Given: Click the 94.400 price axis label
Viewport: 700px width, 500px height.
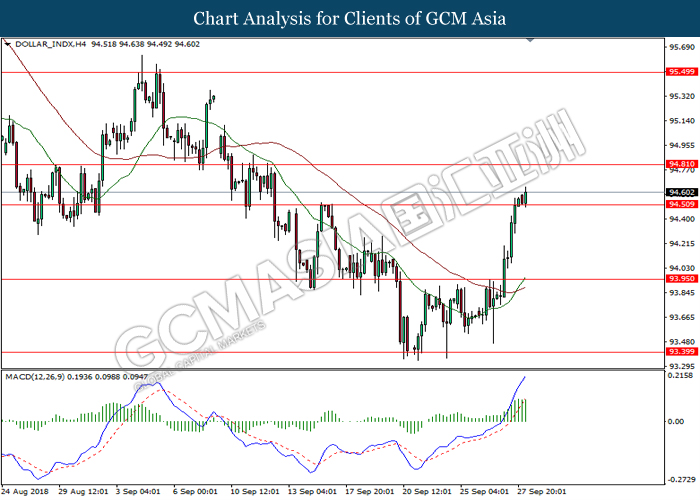Looking at the screenshot, I should tap(683, 219).
